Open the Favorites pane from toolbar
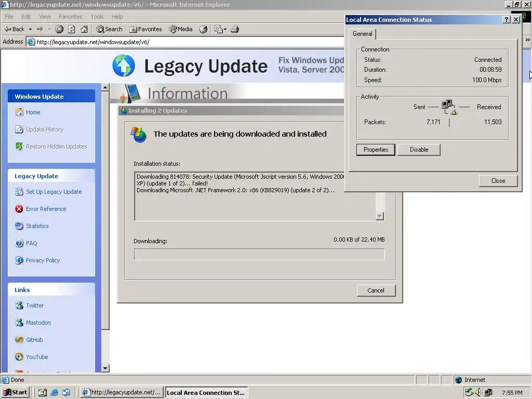Viewport: 532px width, 399px height. (145, 29)
